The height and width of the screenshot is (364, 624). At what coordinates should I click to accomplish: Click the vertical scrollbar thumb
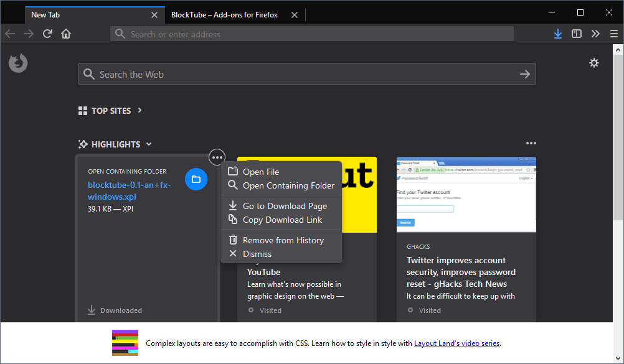tap(618, 138)
